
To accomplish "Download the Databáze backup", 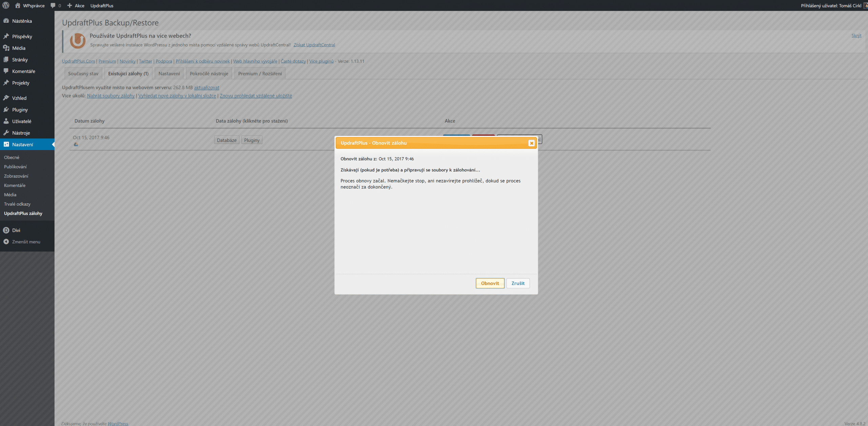I will (226, 140).
